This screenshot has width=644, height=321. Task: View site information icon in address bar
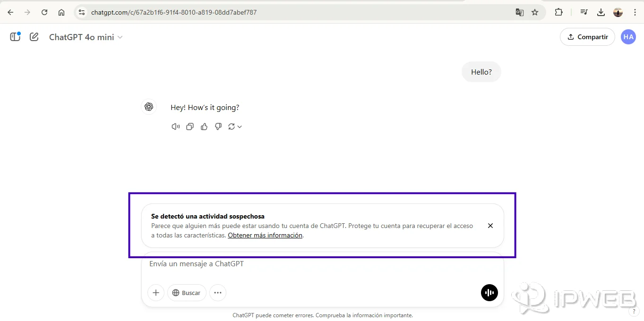pyautogui.click(x=82, y=12)
